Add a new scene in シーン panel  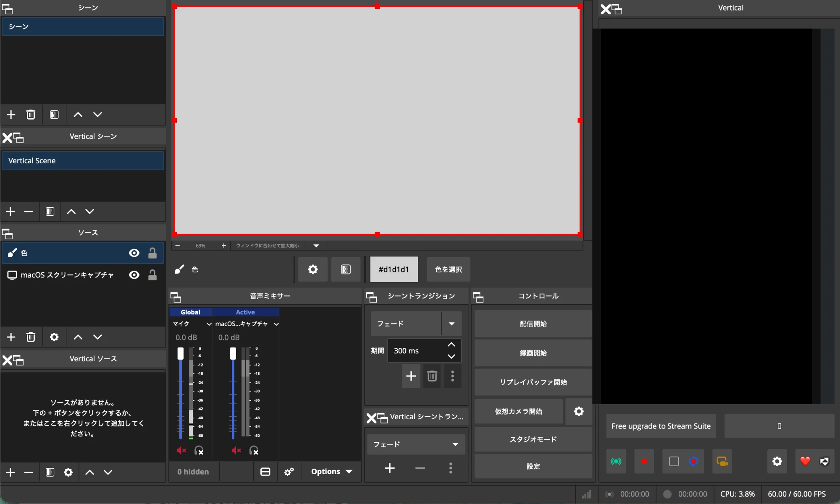[11, 115]
